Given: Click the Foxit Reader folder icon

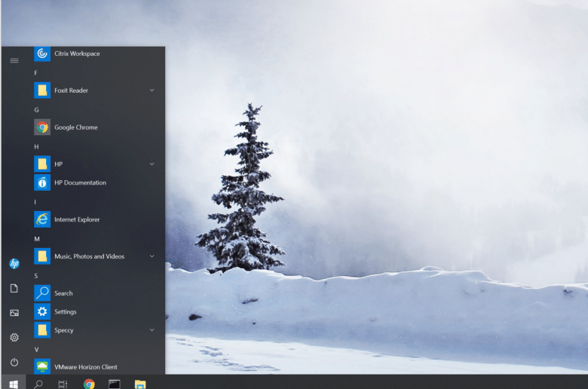Looking at the screenshot, I should point(42,90).
